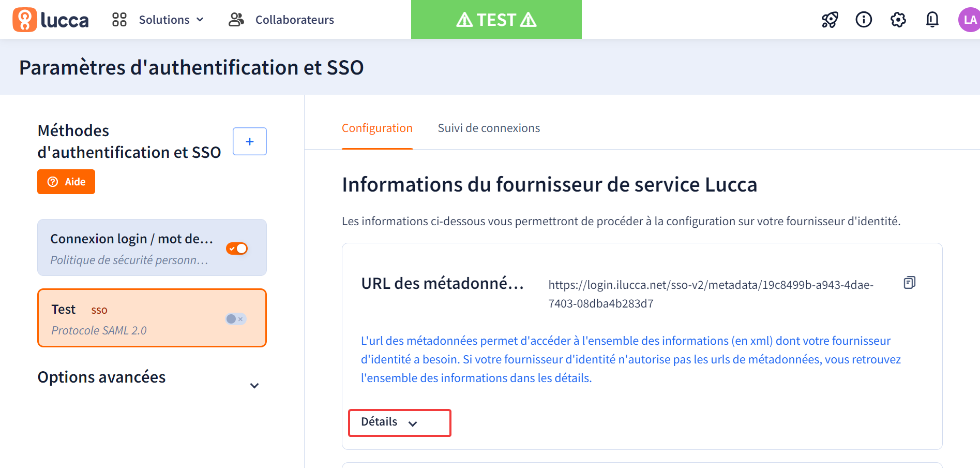Select the Test SSO card
This screenshot has height=468, width=980.
coord(152,318)
